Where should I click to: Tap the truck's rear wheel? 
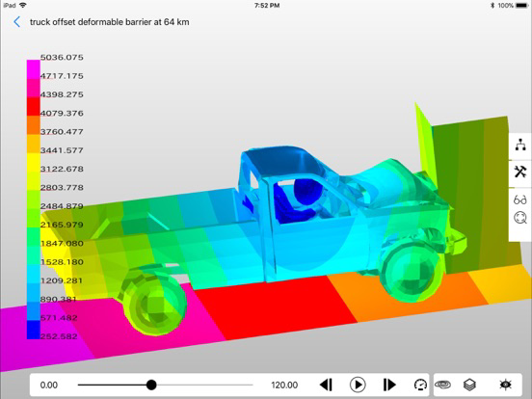(154, 302)
